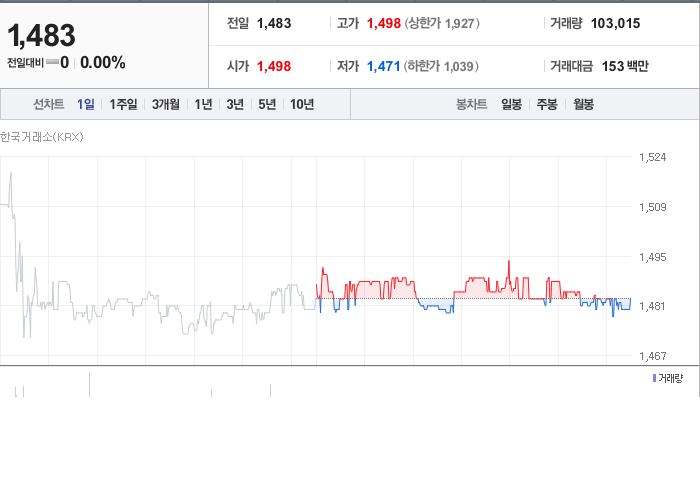Click the 거래량 value 103,015
This screenshot has width=700, height=490.
pos(615,23)
